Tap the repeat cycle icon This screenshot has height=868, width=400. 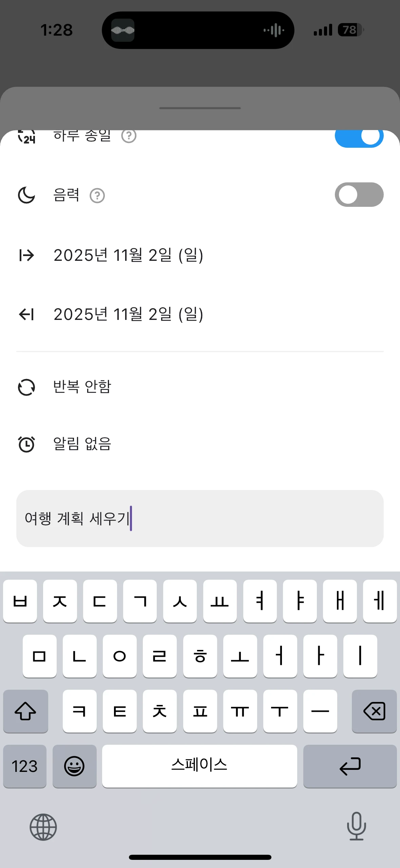[x=26, y=387]
